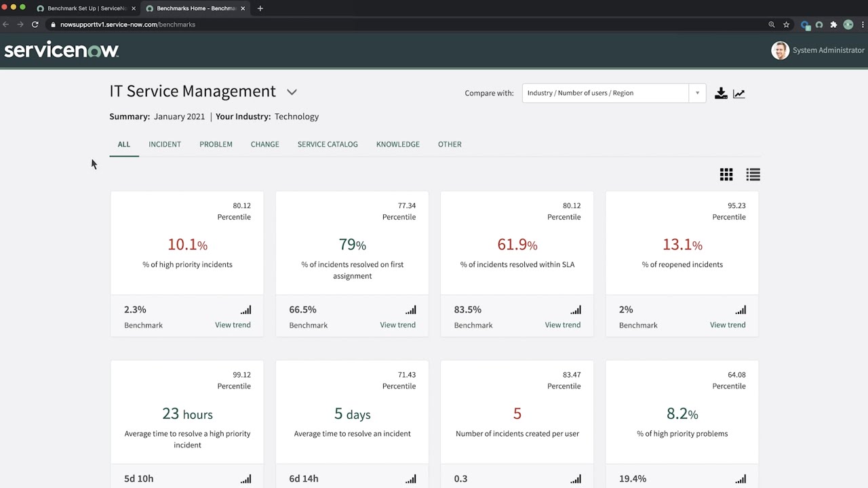
Task: Toggle the bookmark star for this page
Action: coord(787,24)
